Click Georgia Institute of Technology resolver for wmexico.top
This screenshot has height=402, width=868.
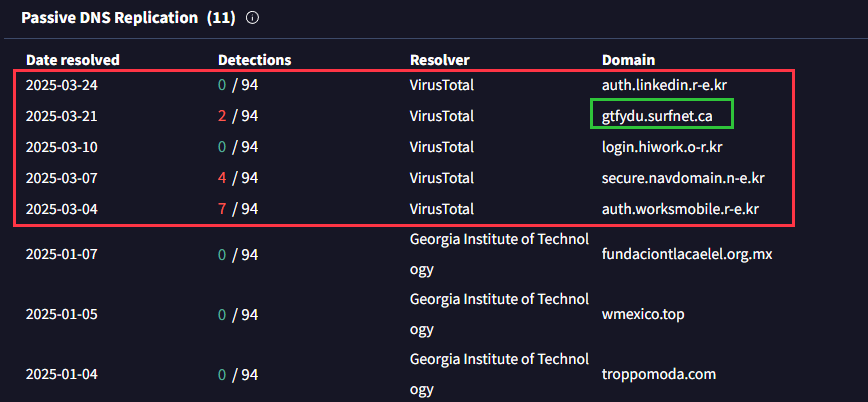pyautogui.click(x=499, y=315)
